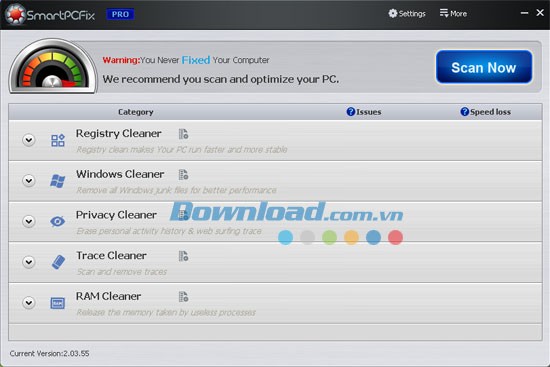Click the Issues column header label
The width and height of the screenshot is (550, 367).
369,112
